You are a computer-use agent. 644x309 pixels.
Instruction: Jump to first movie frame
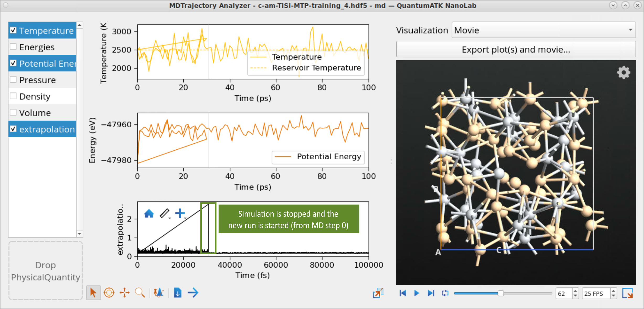(403, 293)
